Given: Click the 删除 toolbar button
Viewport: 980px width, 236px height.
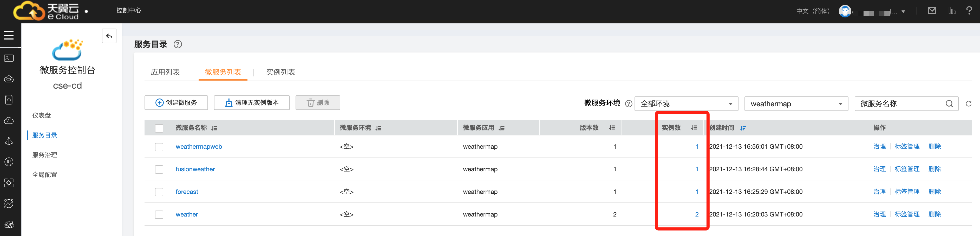Looking at the screenshot, I should (x=318, y=103).
